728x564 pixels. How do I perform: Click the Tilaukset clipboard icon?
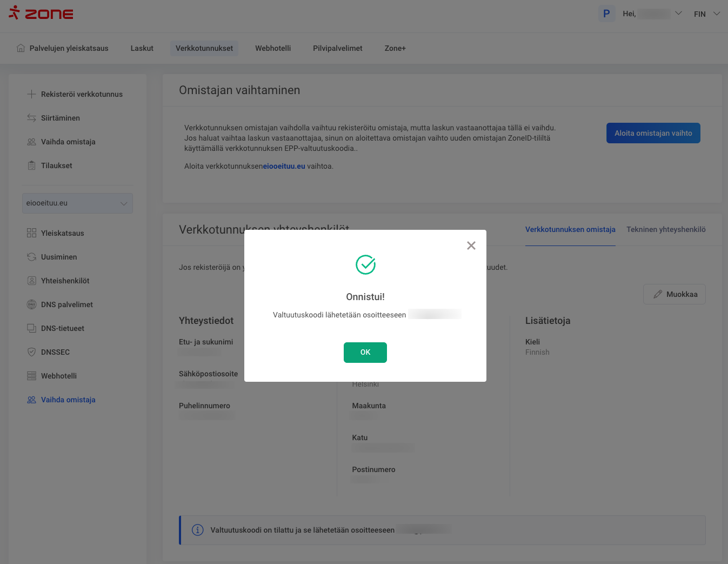click(31, 165)
